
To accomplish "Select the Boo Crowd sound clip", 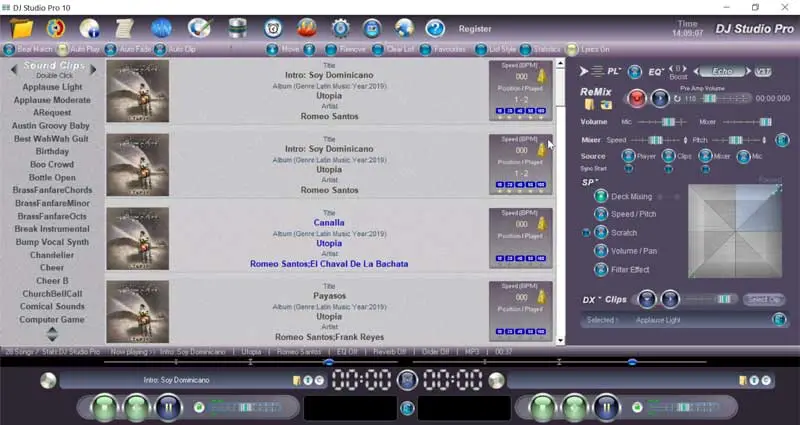I will 52,164.
